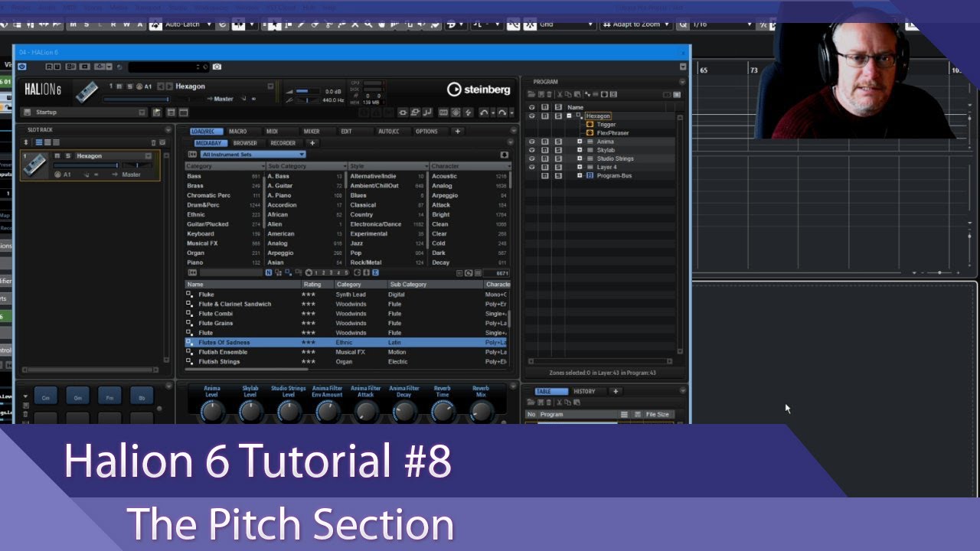Click the Hexagon instrument thumbnail in plugin header
Viewport: 980px width, 551px height.
pyautogui.click(x=88, y=91)
